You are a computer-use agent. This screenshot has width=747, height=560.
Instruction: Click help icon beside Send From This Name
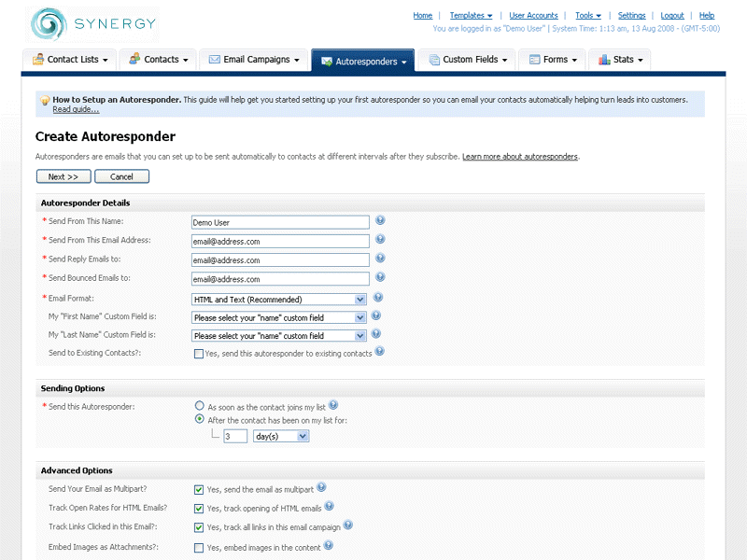tap(380, 221)
